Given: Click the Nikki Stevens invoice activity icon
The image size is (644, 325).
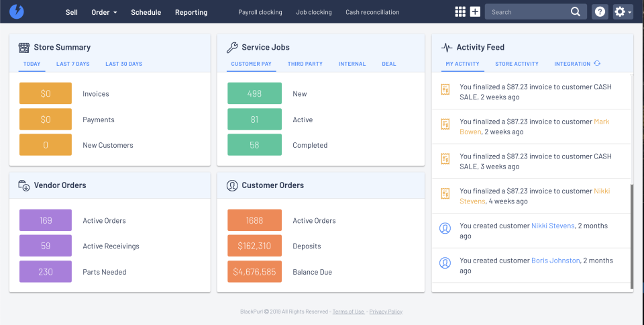Looking at the screenshot, I should (445, 195).
